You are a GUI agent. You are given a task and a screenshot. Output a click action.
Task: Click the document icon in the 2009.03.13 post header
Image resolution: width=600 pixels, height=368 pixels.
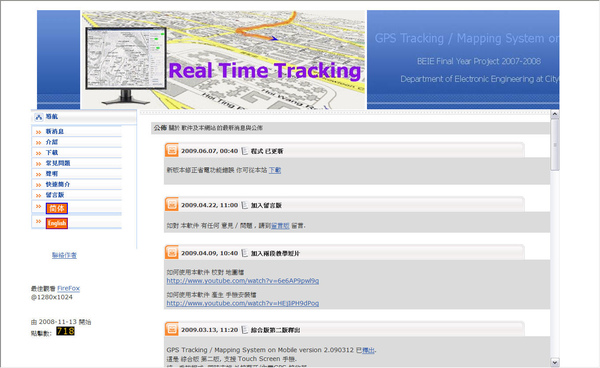(245, 330)
